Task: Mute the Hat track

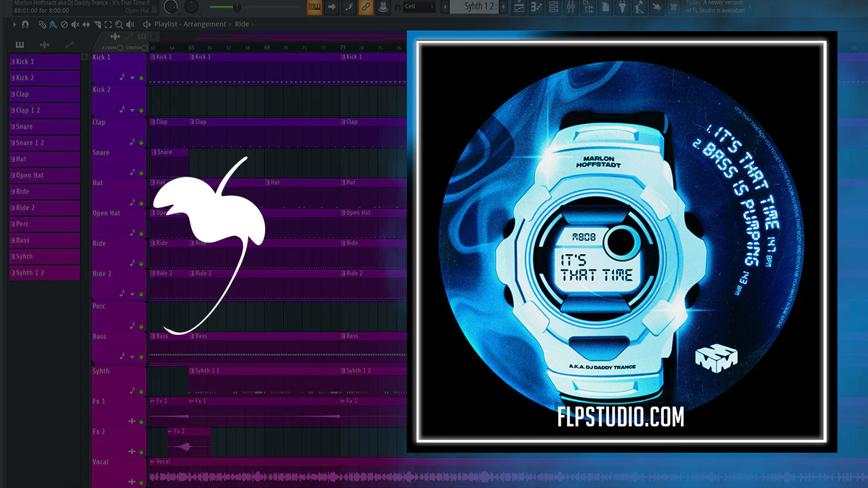Action: tap(141, 203)
